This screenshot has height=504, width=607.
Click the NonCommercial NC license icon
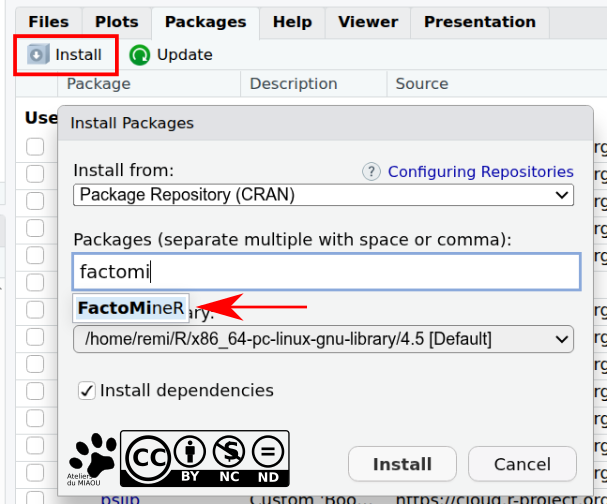tap(229, 458)
